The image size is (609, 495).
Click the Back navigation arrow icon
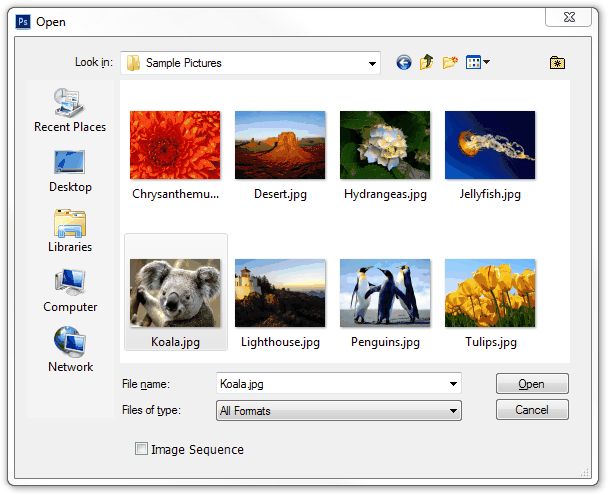[404, 62]
